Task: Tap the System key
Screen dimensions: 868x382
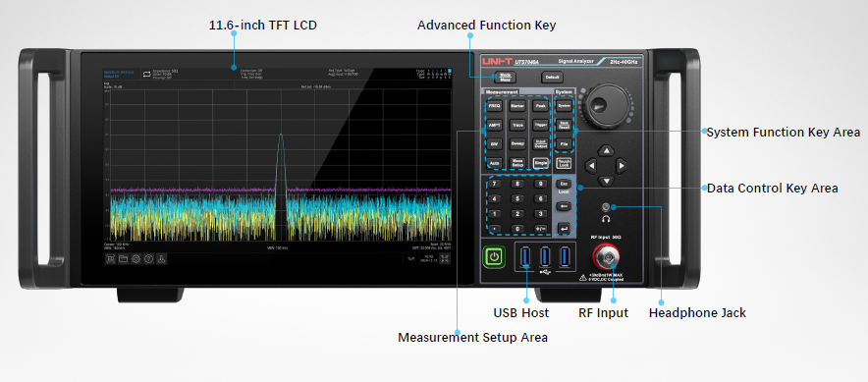Action: tap(564, 105)
